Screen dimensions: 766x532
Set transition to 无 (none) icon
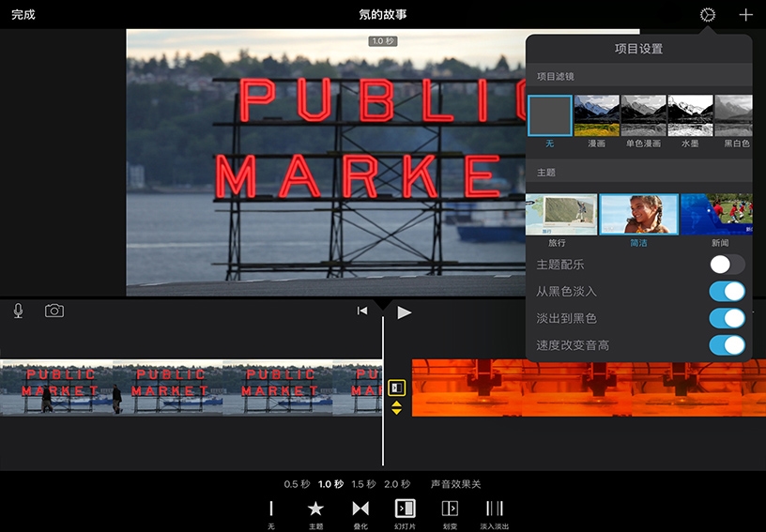pos(271,509)
